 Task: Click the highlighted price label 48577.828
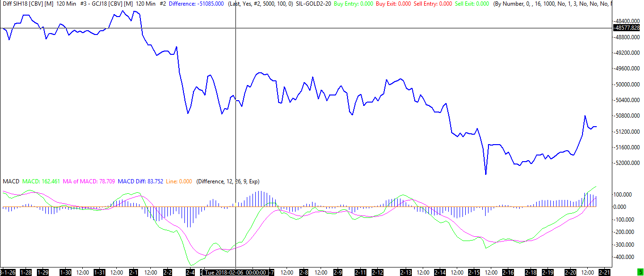(x=627, y=28)
